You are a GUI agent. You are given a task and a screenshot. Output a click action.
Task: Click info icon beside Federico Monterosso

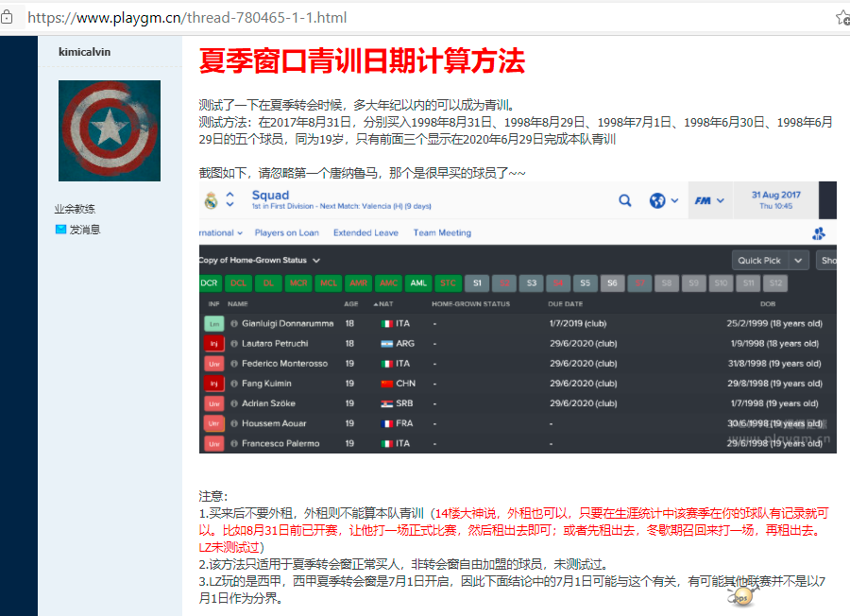pos(234,364)
